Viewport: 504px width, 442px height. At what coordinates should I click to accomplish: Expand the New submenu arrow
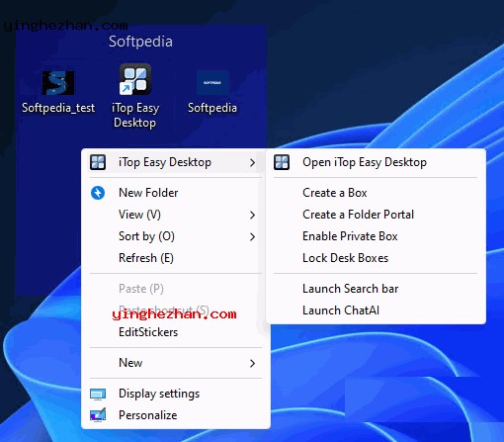coord(252,363)
